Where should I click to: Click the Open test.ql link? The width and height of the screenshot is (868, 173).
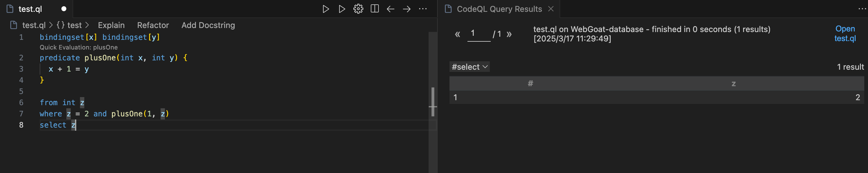pos(845,34)
